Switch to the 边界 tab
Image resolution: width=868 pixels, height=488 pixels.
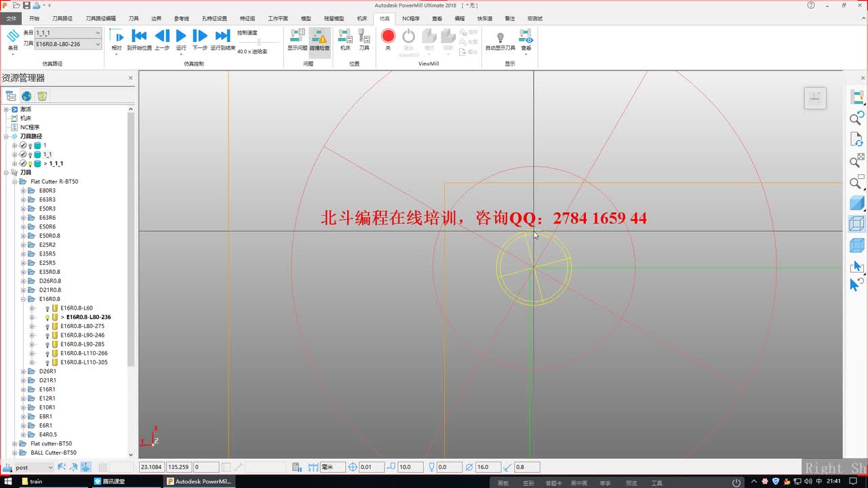[156, 18]
